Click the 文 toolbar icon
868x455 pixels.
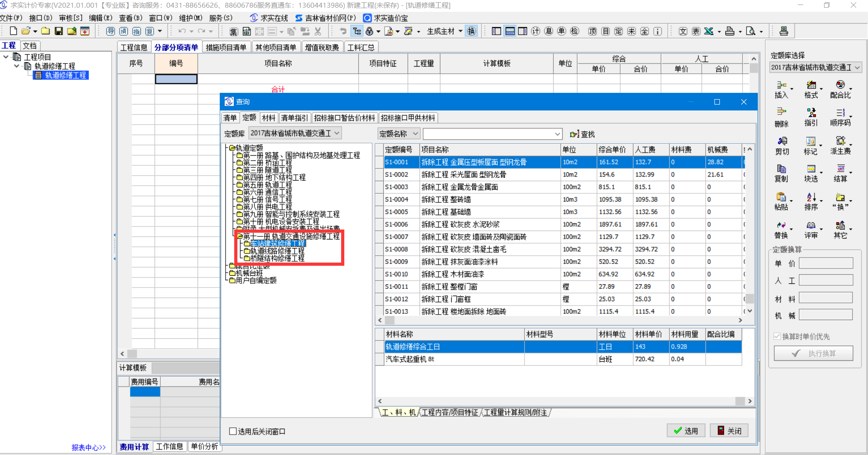click(x=683, y=31)
